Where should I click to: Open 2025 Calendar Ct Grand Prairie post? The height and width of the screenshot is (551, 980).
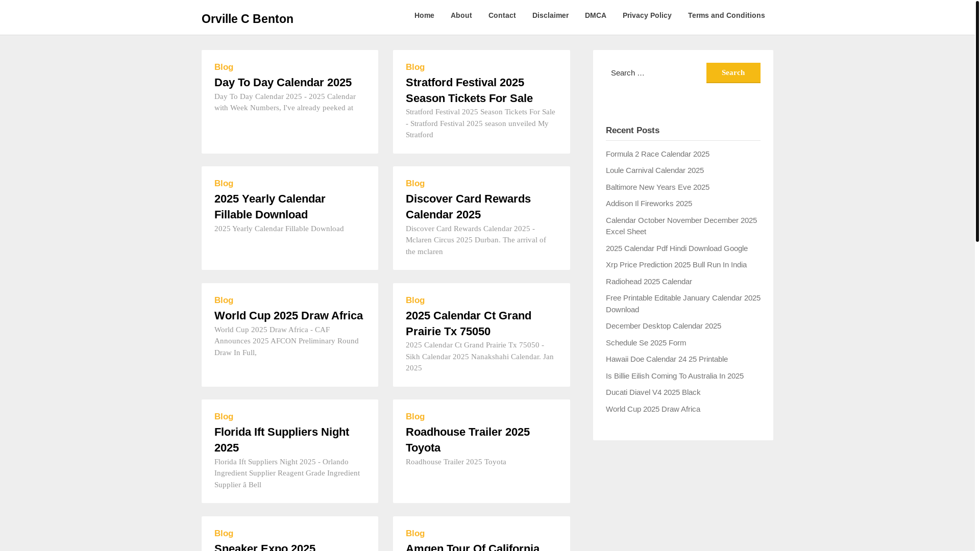click(468, 323)
